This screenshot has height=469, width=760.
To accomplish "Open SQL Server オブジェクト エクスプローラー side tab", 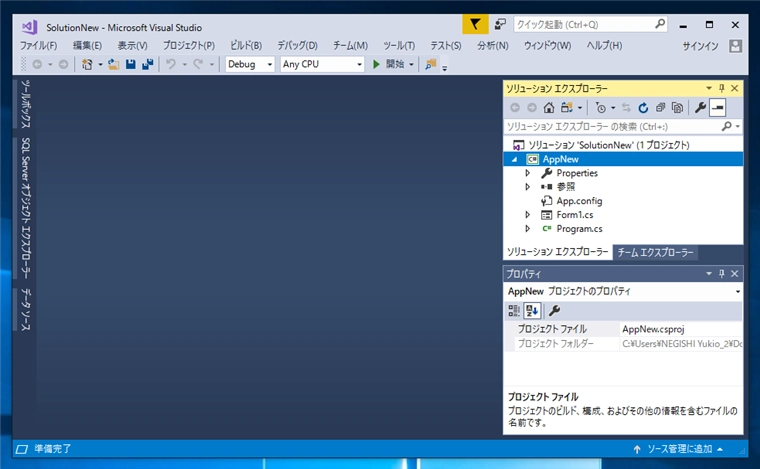I will click(x=26, y=208).
